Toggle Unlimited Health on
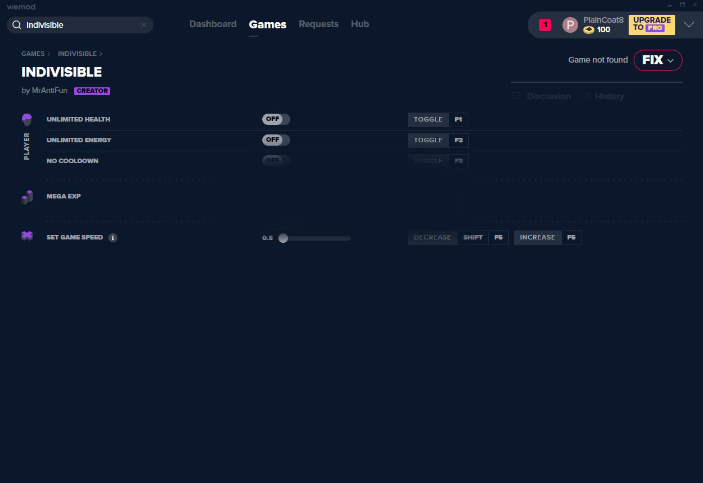This screenshot has height=483, width=703. 276,119
